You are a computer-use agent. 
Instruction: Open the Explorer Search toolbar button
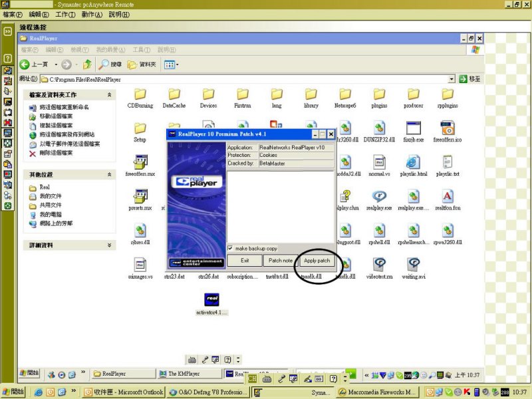pyautogui.click(x=110, y=64)
